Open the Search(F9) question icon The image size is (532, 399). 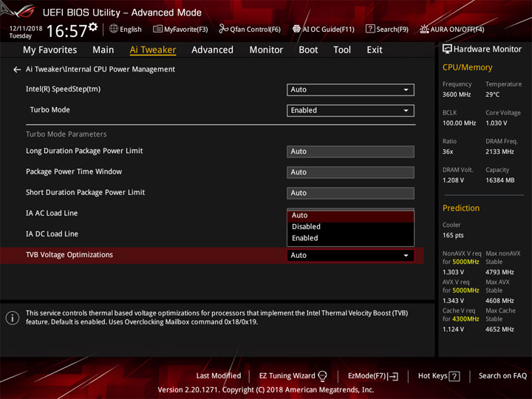pyautogui.click(x=370, y=29)
